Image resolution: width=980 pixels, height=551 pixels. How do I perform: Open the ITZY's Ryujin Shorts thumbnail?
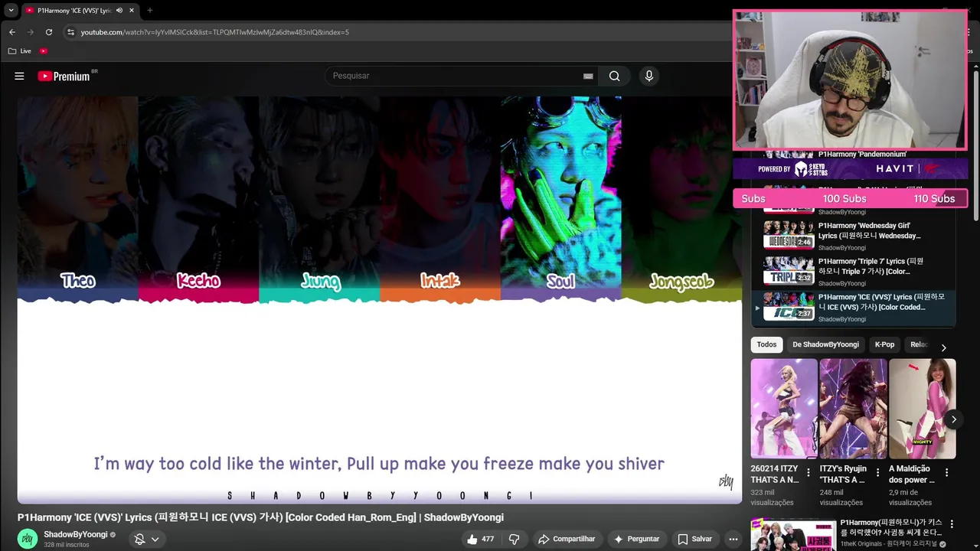click(x=853, y=409)
